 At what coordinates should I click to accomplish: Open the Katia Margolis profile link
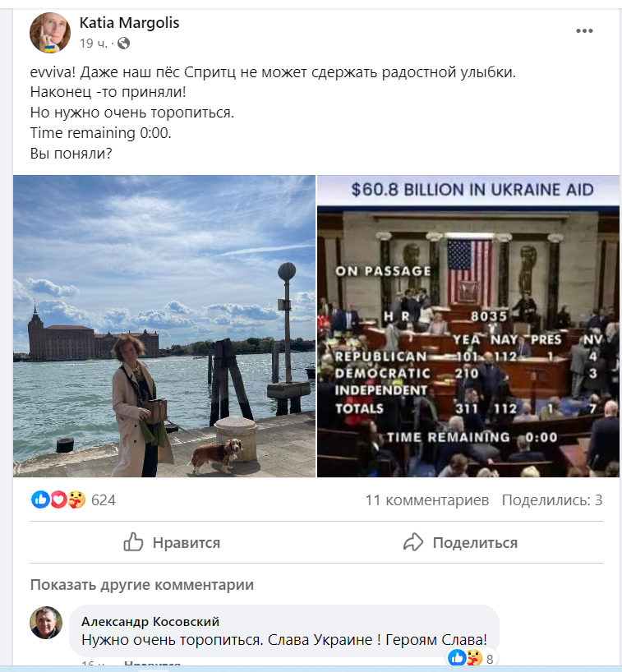(x=130, y=23)
